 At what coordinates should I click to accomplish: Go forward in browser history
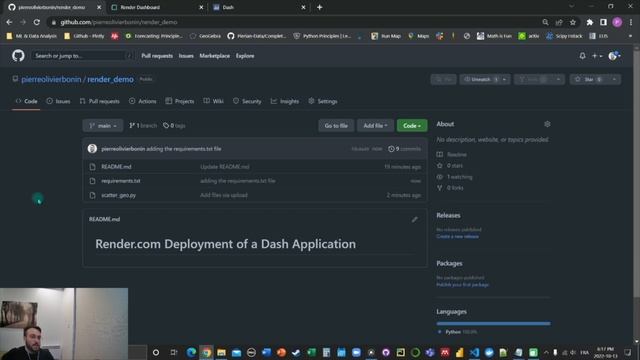click(23, 22)
